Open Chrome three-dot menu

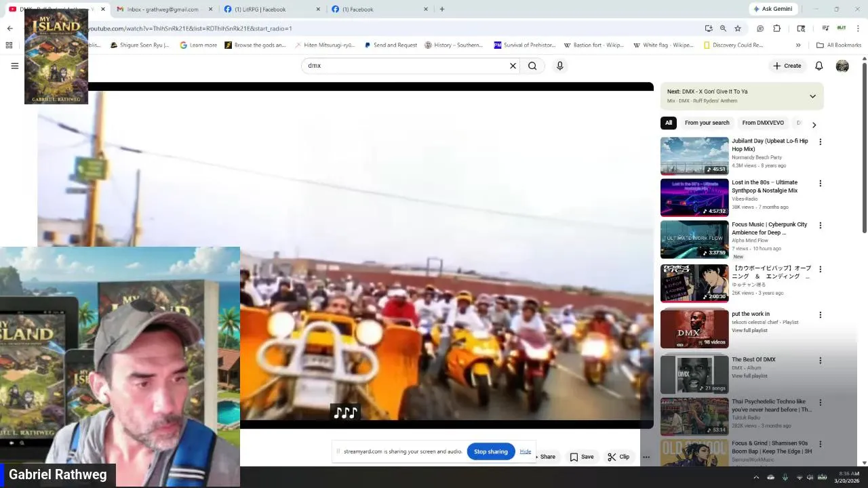pos(858,28)
